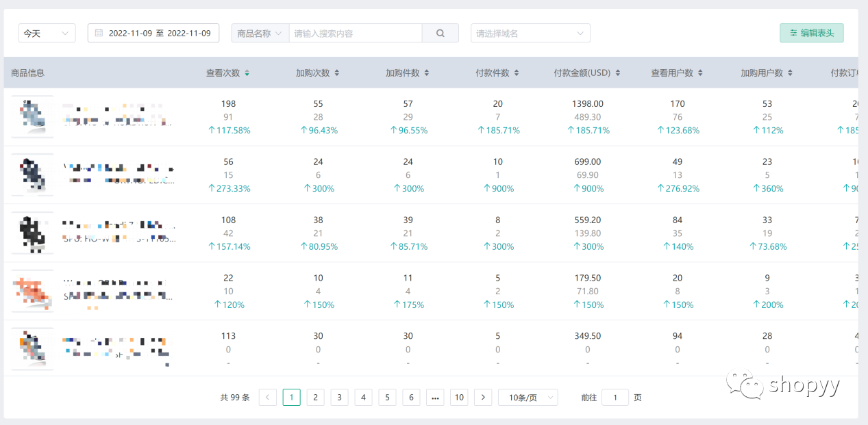Click the 前往 page number input box

(x=615, y=398)
